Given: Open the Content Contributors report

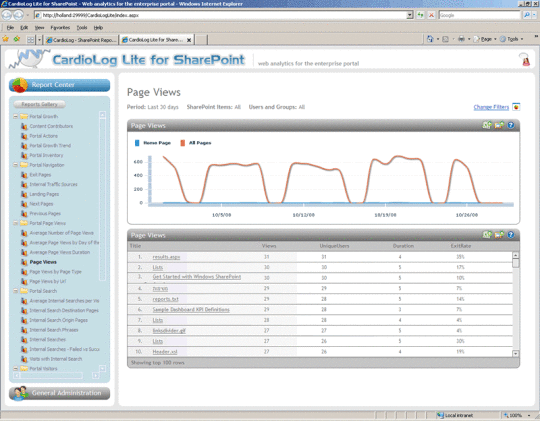Looking at the screenshot, I should coord(51,126).
